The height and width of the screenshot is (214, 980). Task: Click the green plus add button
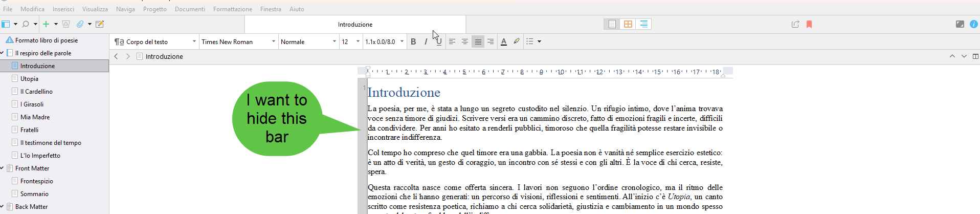46,24
